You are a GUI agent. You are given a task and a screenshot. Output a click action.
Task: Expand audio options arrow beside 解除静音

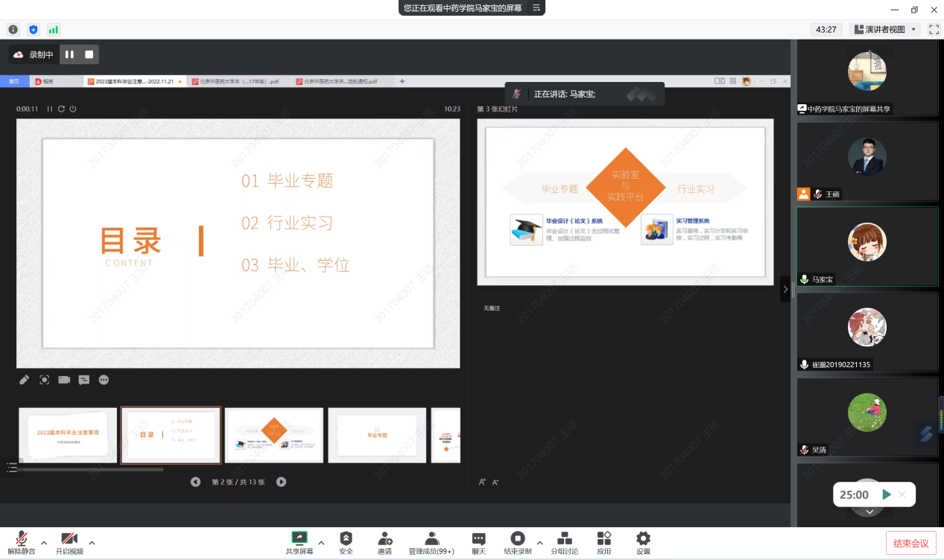coord(44,542)
